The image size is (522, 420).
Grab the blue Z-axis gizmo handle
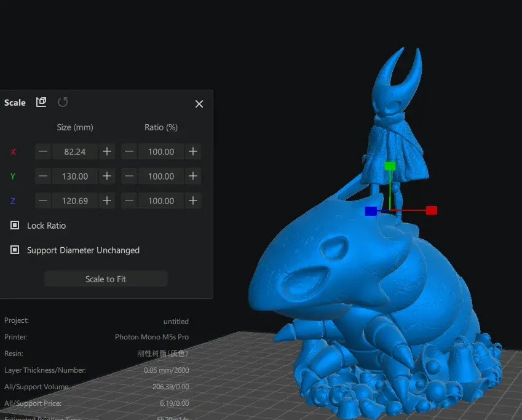pos(371,211)
